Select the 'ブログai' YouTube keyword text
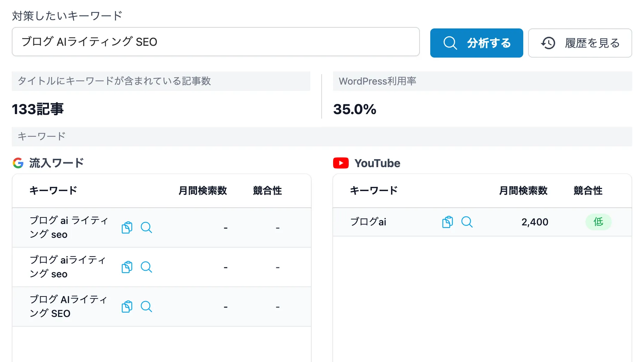644x362 pixels. 368,222
